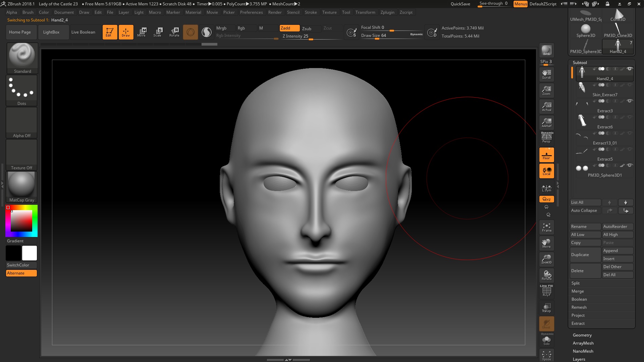Open the Standard brush picker

pos(22,58)
